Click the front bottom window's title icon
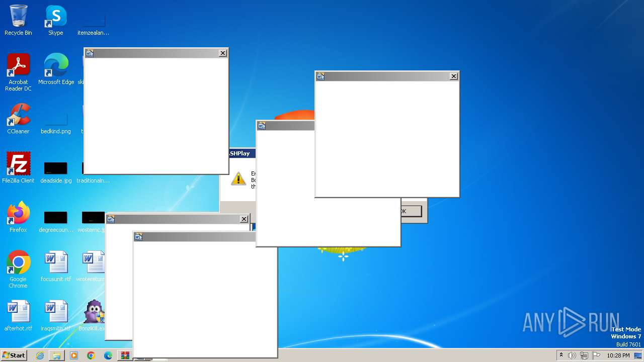644x362 pixels. [138, 237]
